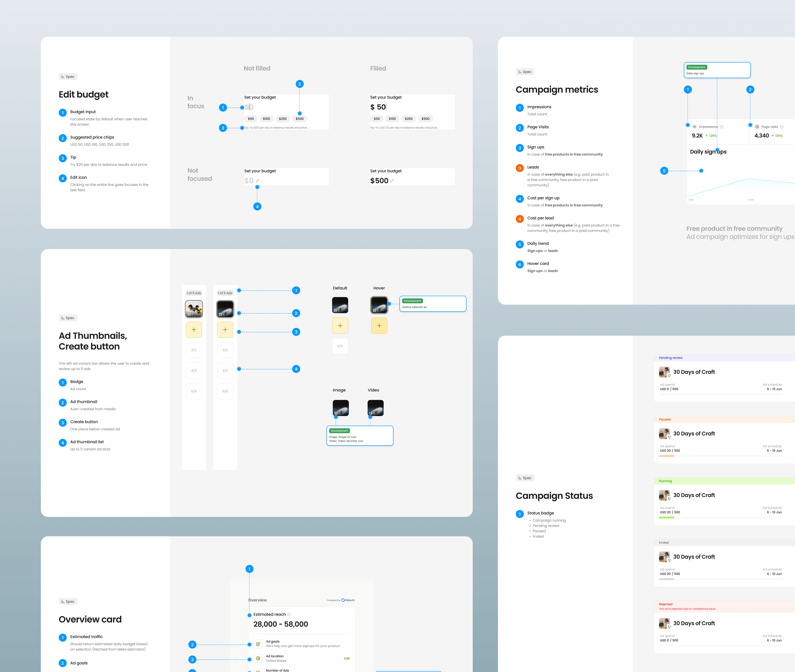Select the $100 chip under Filled budget
The image size is (795, 672).
(x=392, y=119)
